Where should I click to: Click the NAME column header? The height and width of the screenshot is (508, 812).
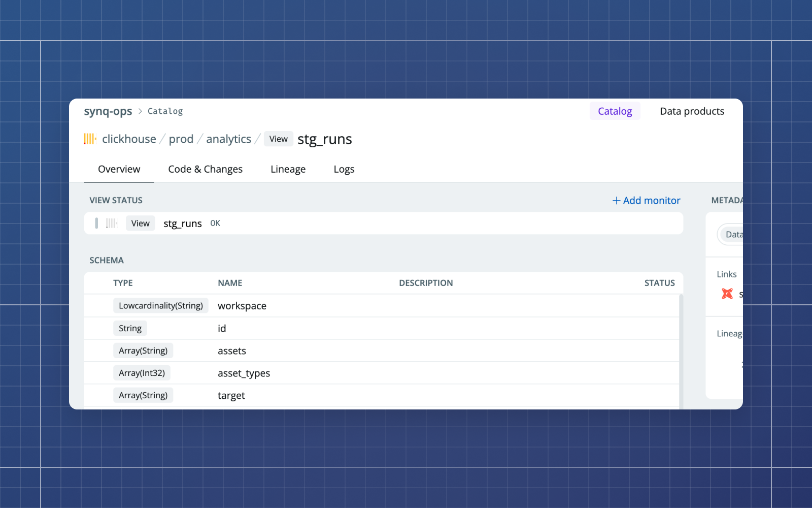[230, 283]
